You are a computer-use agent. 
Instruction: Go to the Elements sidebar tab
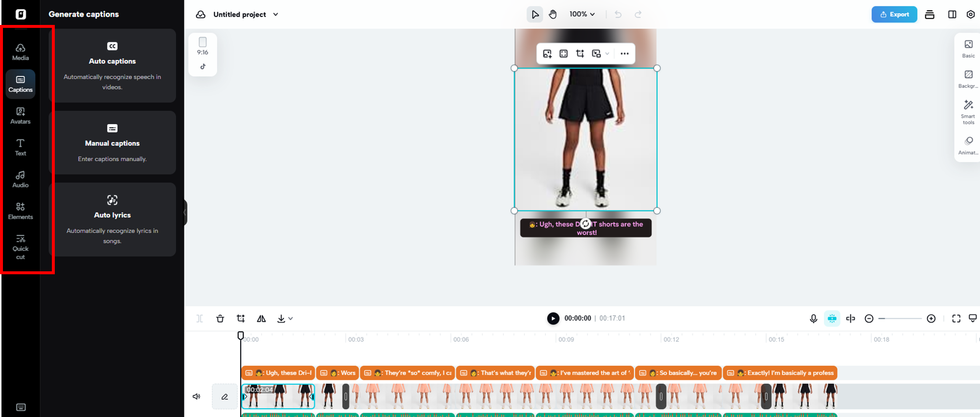(21, 211)
